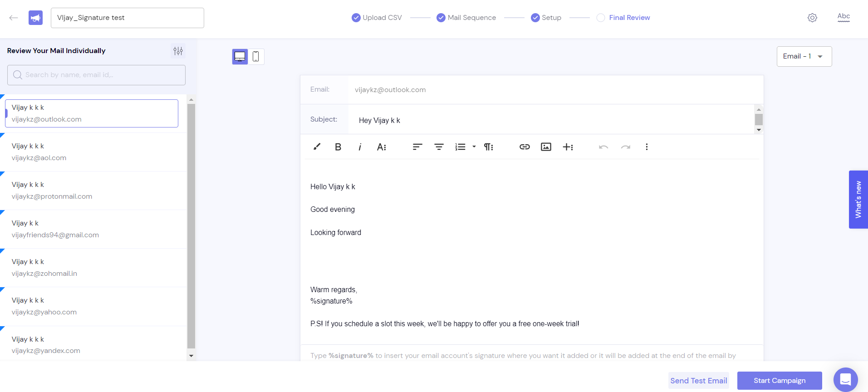Click the recipient list scroll up arrow
The height and width of the screenshot is (392, 868).
click(x=191, y=99)
